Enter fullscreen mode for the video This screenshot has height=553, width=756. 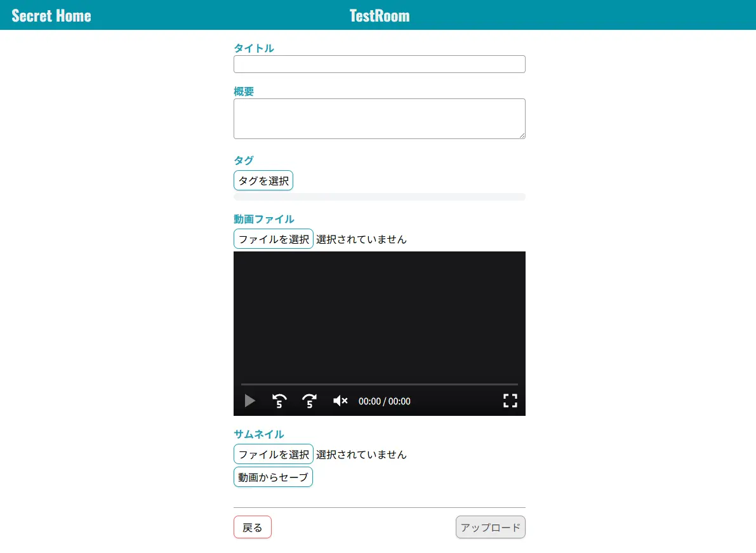(x=510, y=401)
